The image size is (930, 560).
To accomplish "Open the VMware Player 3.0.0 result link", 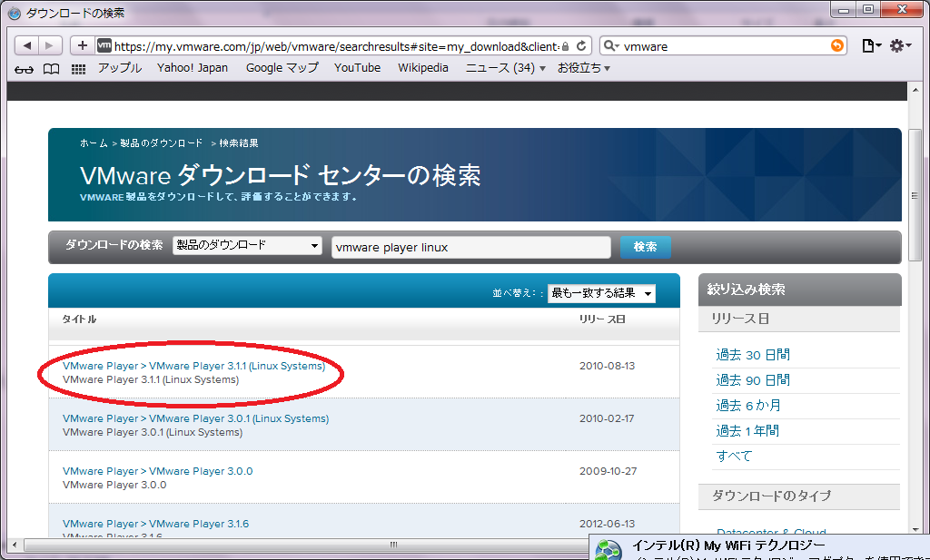I will coord(157,472).
